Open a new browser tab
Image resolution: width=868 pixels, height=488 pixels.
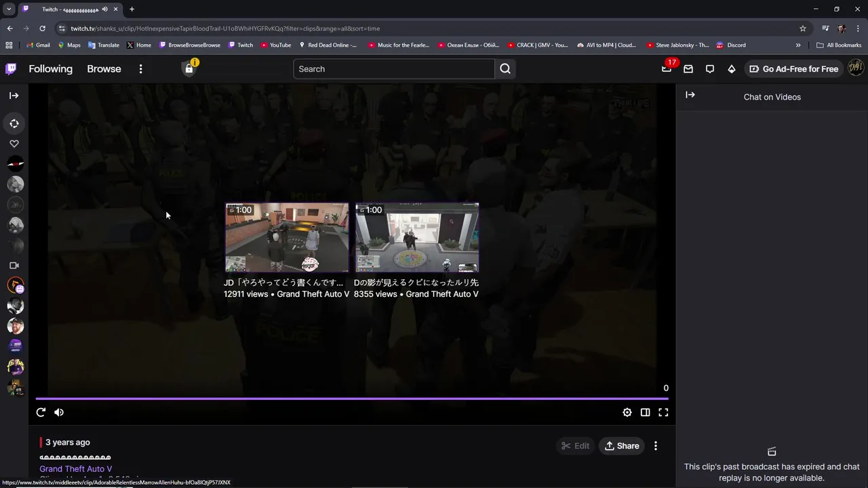pyautogui.click(x=132, y=9)
